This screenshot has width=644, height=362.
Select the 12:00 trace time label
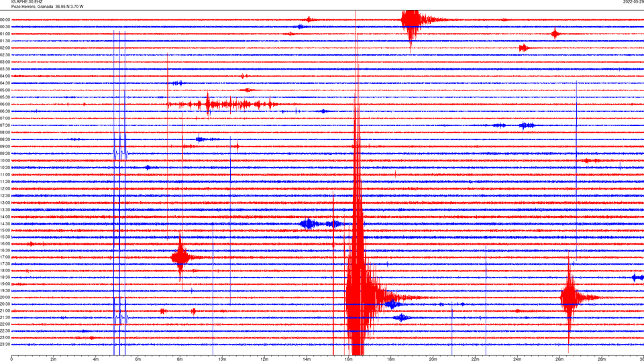pos(5,188)
